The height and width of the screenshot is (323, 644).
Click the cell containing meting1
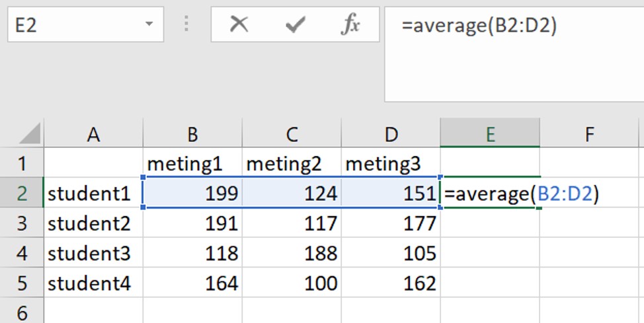(192, 163)
